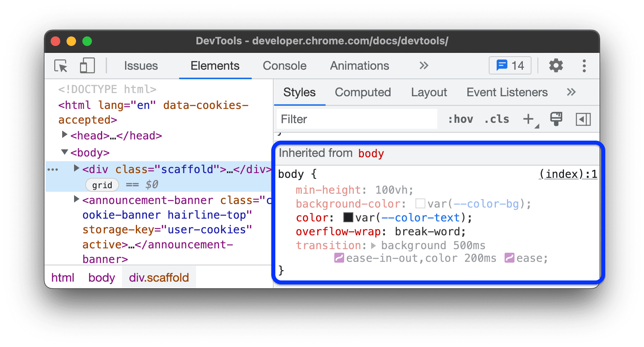The width and height of the screenshot is (644, 347).
Task: Toggle the .cls element classes panel
Action: point(497,119)
